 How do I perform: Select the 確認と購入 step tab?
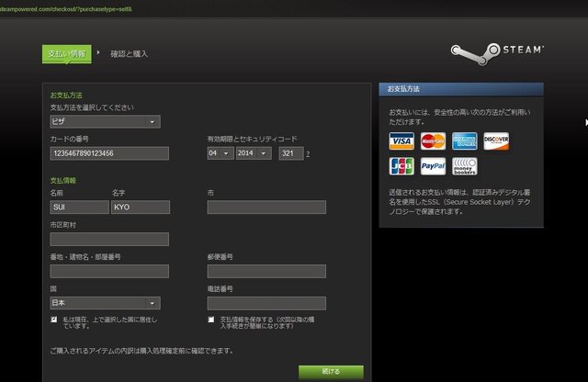[x=129, y=53]
